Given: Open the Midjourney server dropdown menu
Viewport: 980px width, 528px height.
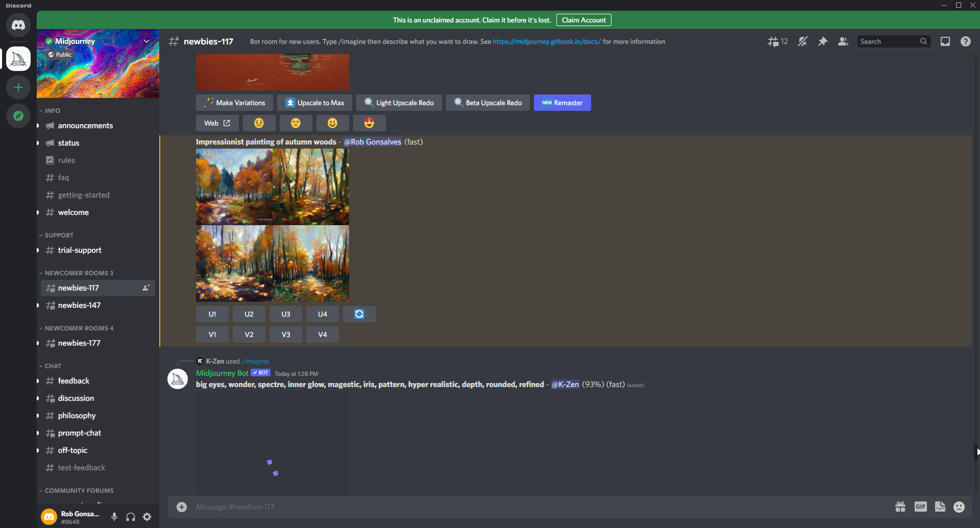Looking at the screenshot, I should point(146,41).
